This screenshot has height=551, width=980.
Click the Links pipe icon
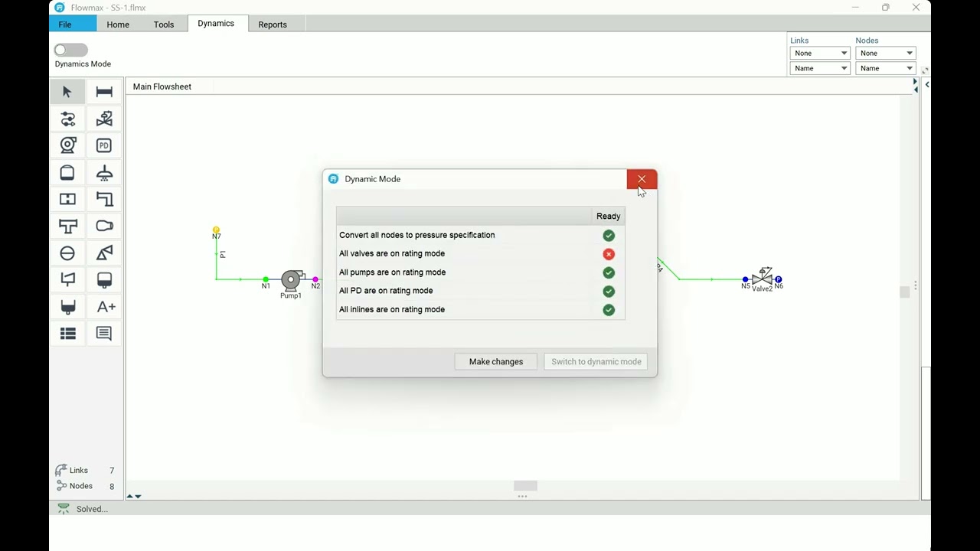60,470
